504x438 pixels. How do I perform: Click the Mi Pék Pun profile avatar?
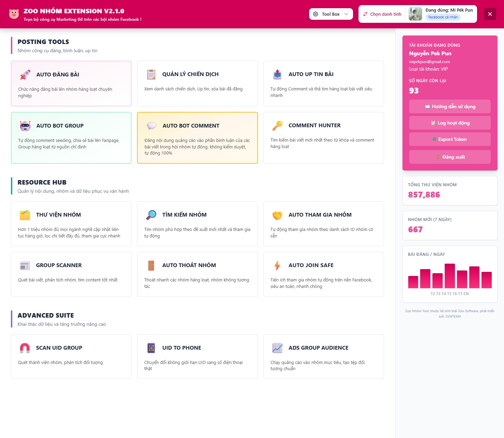[x=415, y=14]
